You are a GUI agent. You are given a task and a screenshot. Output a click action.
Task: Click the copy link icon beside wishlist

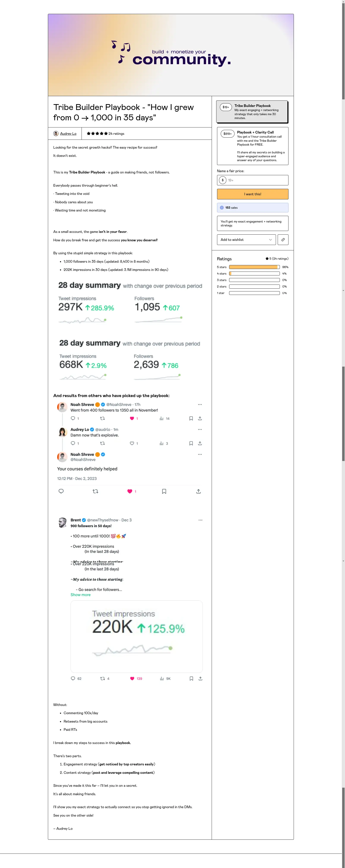(x=283, y=240)
